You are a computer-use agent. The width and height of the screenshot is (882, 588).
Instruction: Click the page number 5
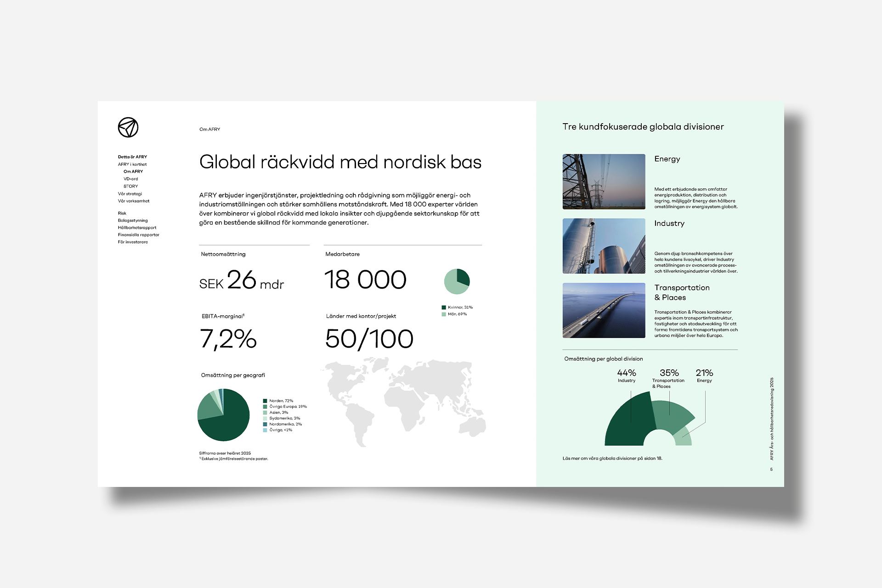[772, 469]
